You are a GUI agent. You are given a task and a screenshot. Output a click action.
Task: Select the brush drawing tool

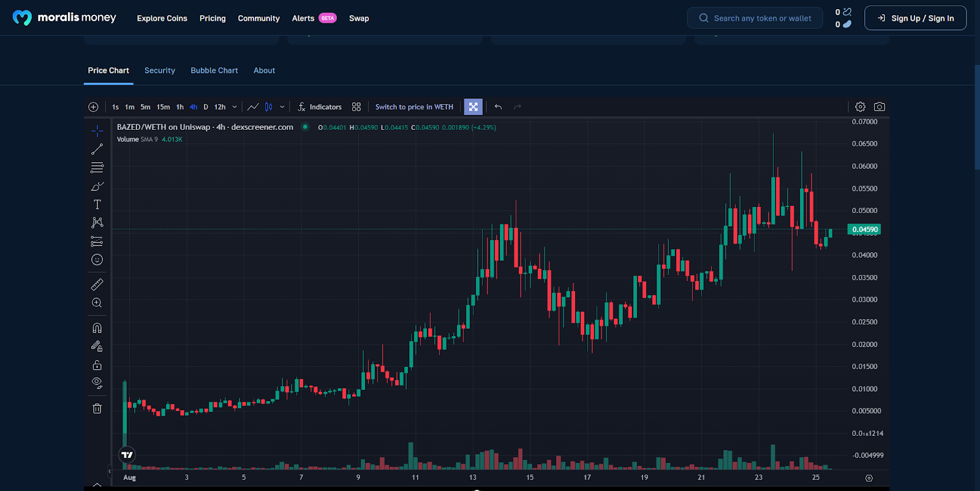[x=97, y=186]
